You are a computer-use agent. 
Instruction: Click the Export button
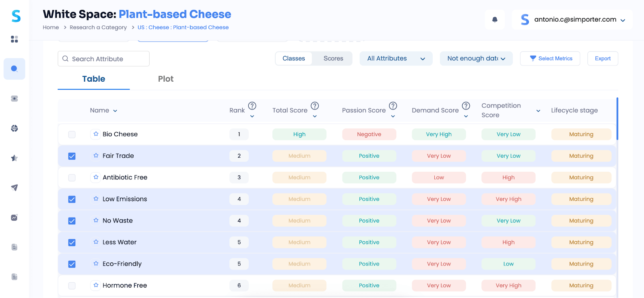tap(603, 58)
